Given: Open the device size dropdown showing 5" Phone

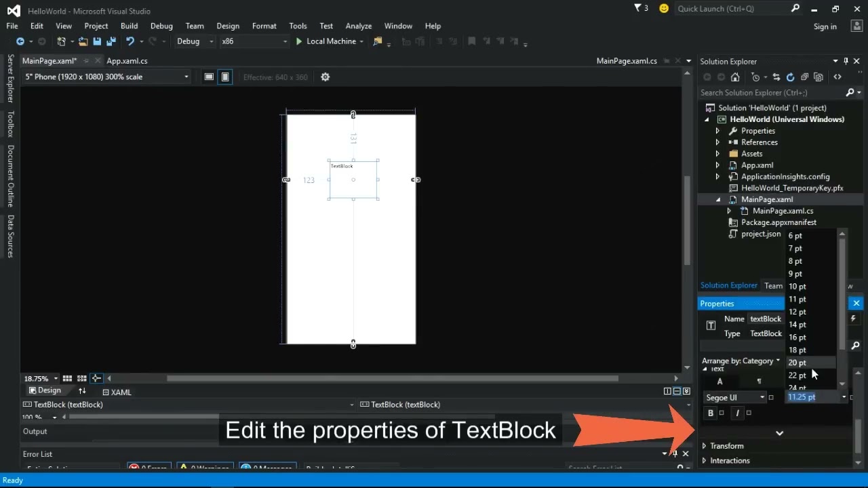Looking at the screenshot, I should coord(106,77).
